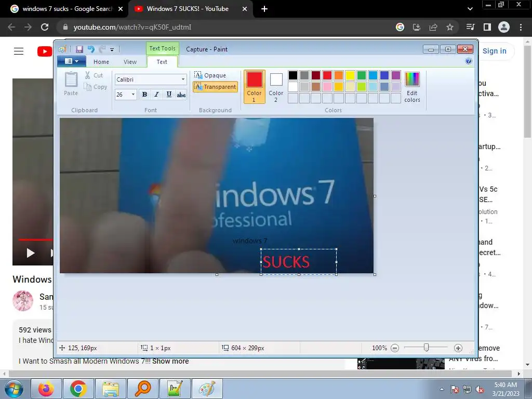Close the Windows 7 SUCKS YouTube tab
532x399 pixels.
tap(245, 9)
